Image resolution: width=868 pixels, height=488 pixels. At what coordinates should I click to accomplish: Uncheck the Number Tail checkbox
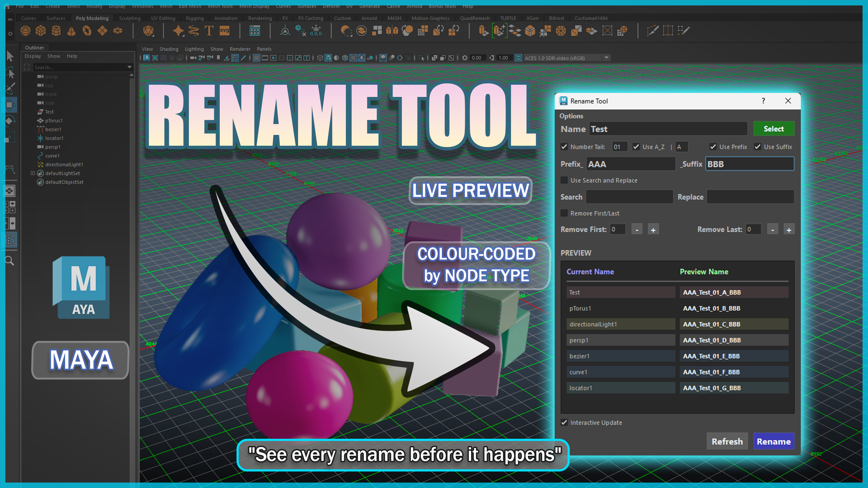(x=564, y=147)
